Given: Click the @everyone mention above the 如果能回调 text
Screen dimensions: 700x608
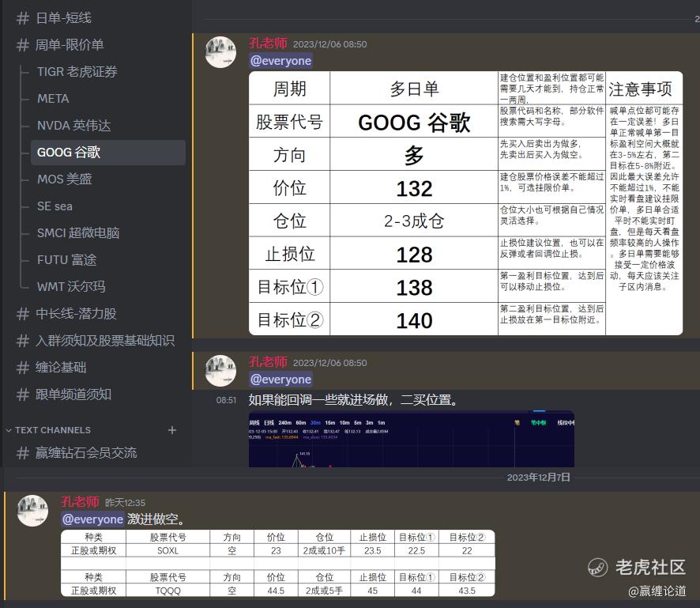Looking at the screenshot, I should [x=280, y=380].
